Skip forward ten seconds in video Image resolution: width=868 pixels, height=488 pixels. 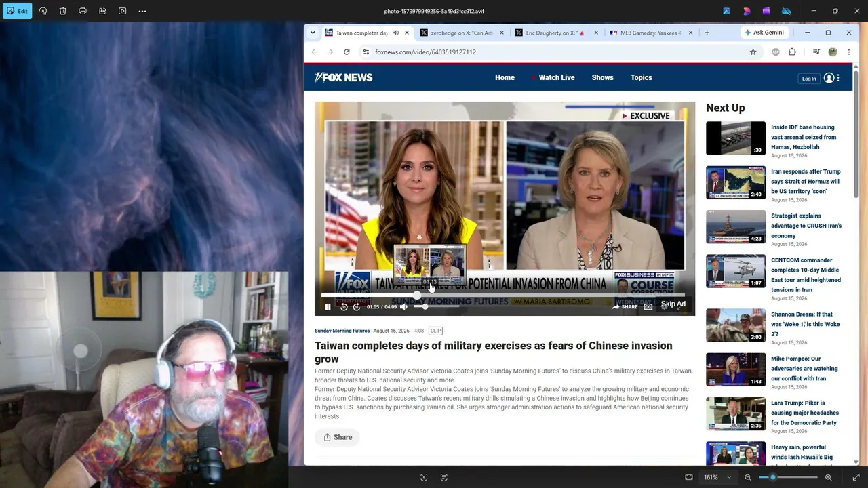pos(357,307)
